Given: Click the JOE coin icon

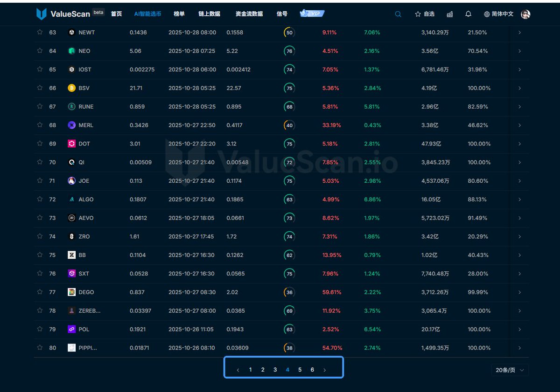Looking at the screenshot, I should point(71,181).
